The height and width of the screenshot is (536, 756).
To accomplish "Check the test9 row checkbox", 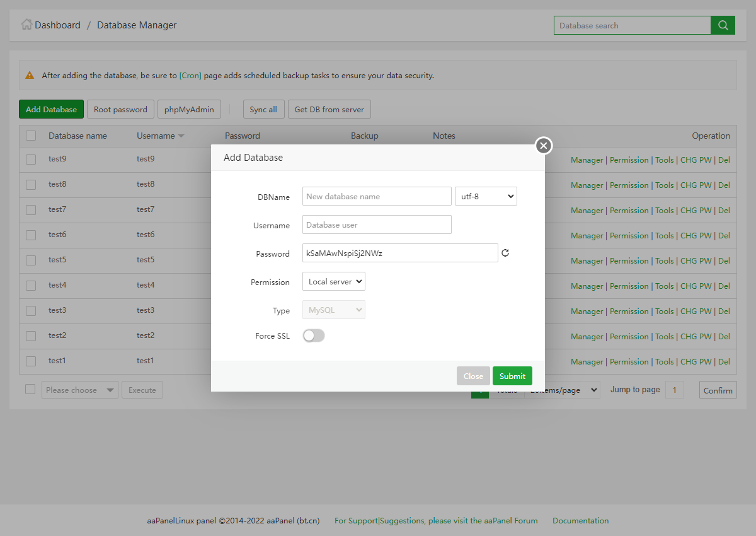I will (x=31, y=160).
